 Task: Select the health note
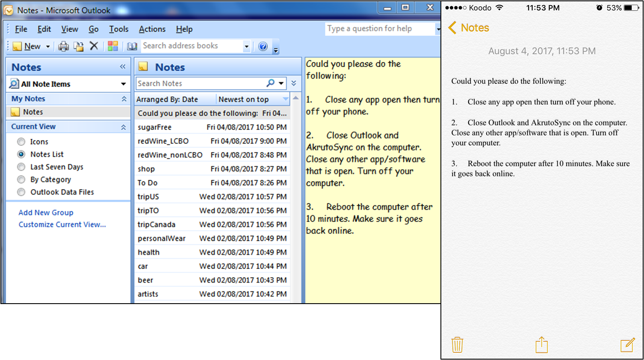(x=213, y=252)
